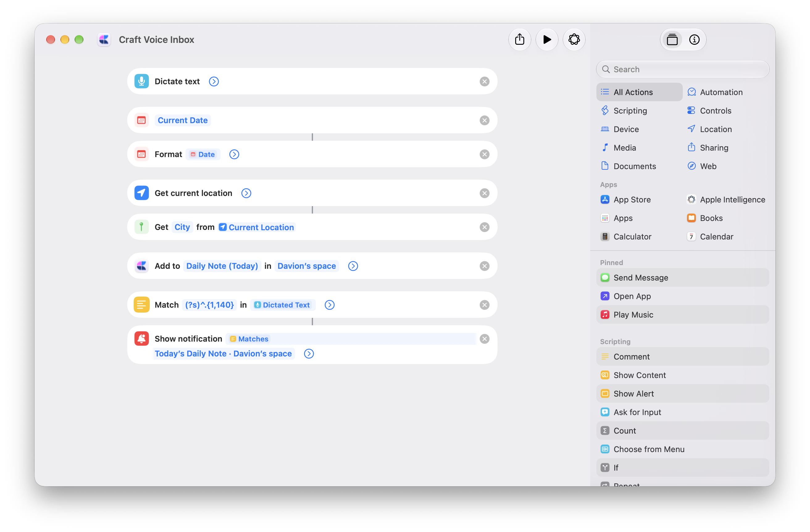Image resolution: width=810 pixels, height=532 pixels.
Task: Change the Davion's space parameter
Action: tap(306, 266)
